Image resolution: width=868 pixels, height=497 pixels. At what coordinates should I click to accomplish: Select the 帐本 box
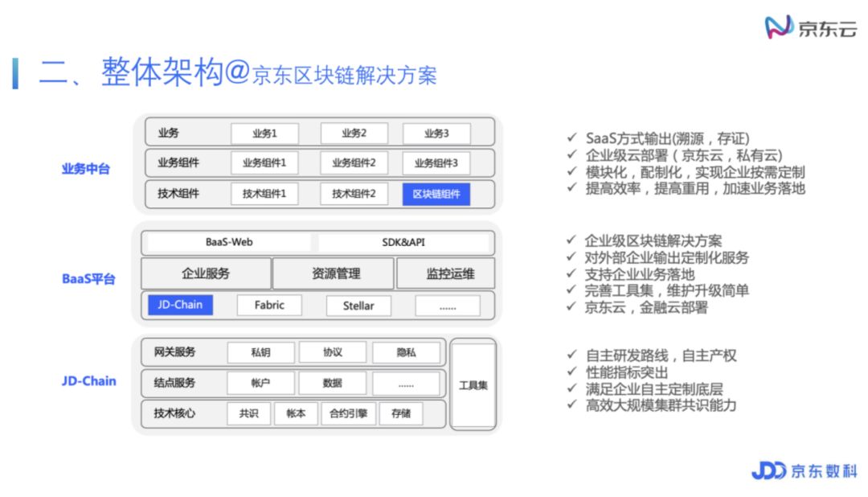click(x=296, y=413)
